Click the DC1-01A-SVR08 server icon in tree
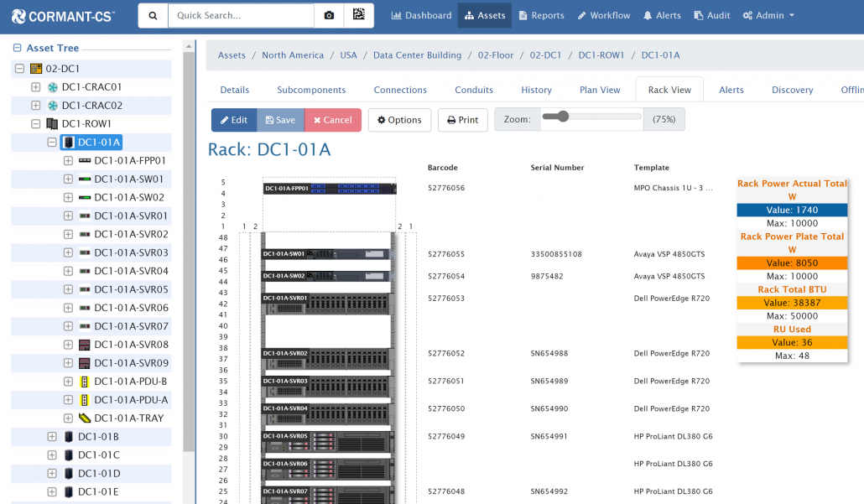 [84, 345]
